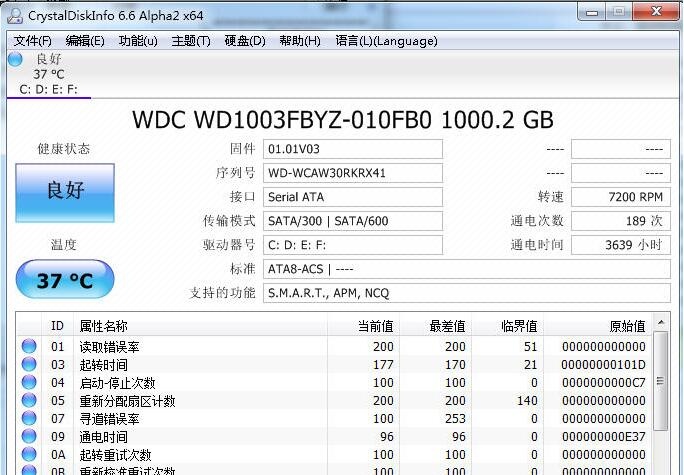Close the CrystalDiskInfo window
684x475 pixels.
coord(656,12)
